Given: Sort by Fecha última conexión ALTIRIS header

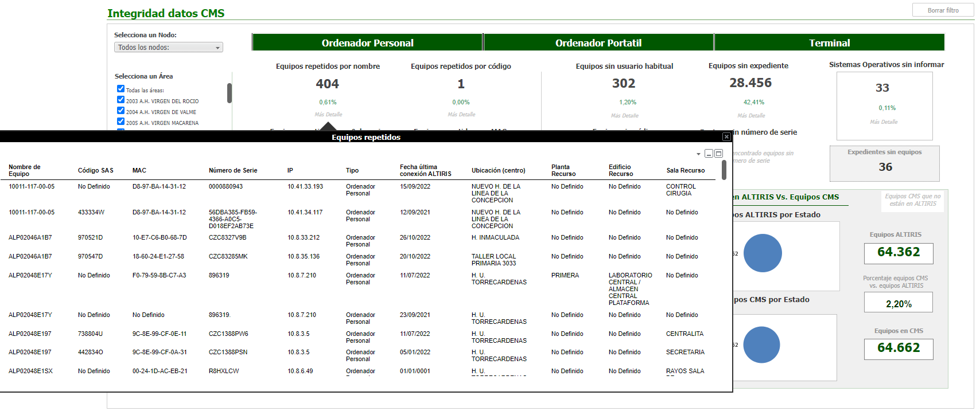Looking at the screenshot, I should tap(426, 170).
